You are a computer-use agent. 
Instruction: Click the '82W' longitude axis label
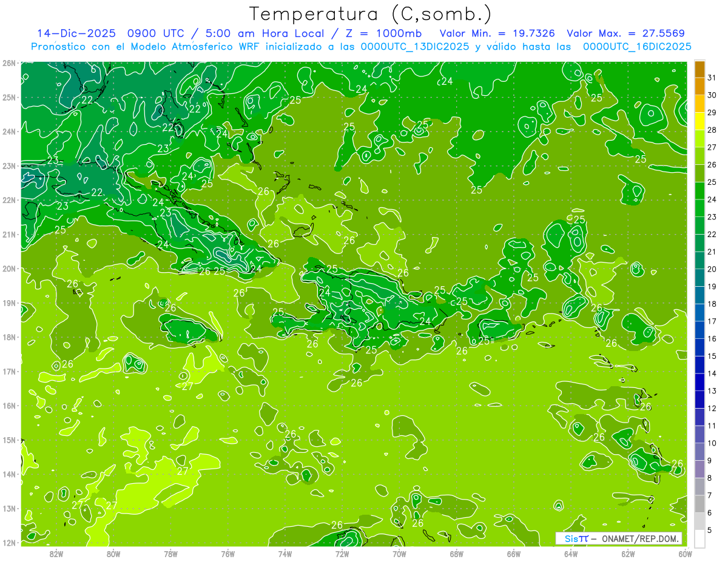(56, 554)
